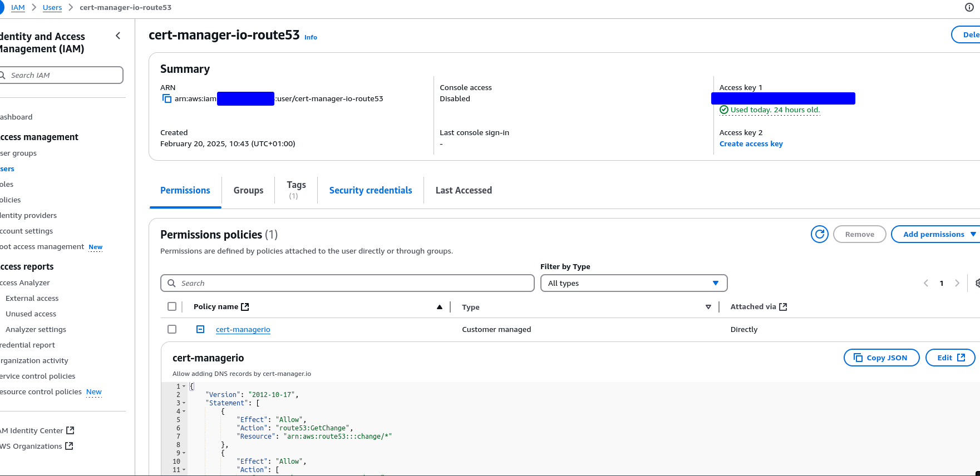Screen dimensions: 980x476
Task: Open Credential report in sidebar
Action: [28, 345]
